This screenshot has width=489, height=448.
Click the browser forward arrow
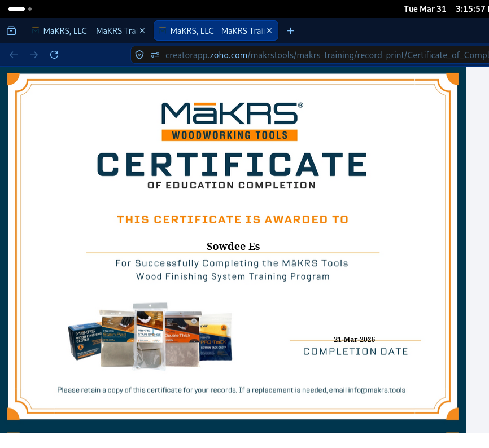pyautogui.click(x=34, y=55)
